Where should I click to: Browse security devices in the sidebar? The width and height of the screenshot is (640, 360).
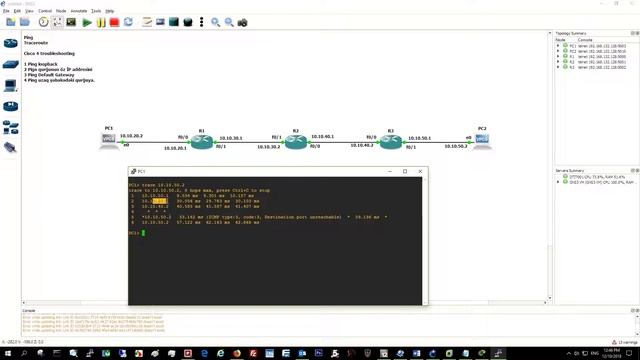11,107
